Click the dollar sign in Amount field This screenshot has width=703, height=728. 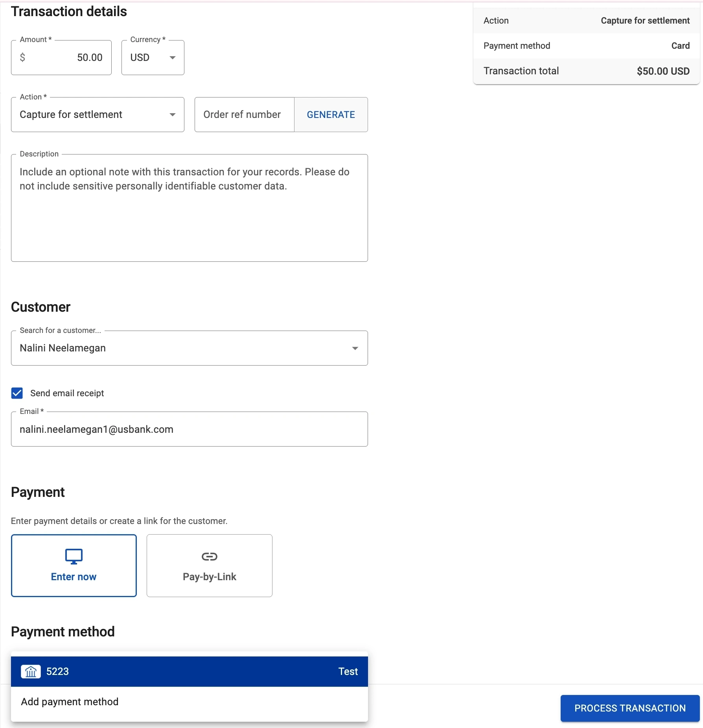click(23, 57)
